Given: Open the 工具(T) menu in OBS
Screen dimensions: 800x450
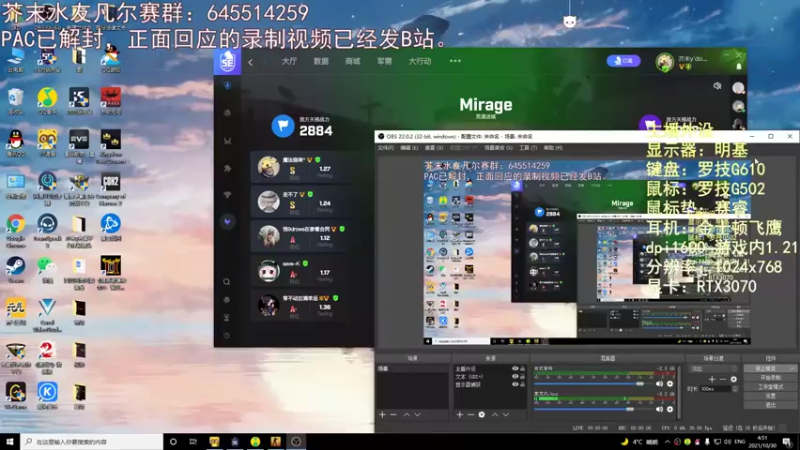Looking at the screenshot, I should pyautogui.click(x=528, y=148).
